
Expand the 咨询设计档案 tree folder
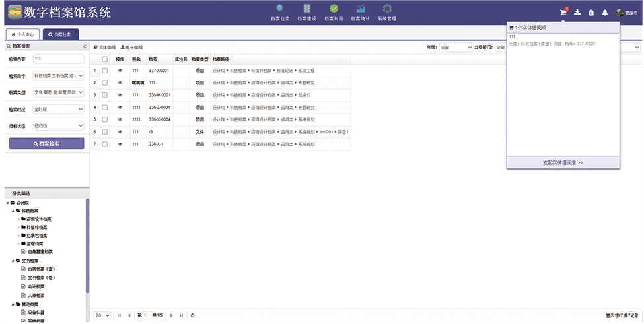[x=18, y=219]
